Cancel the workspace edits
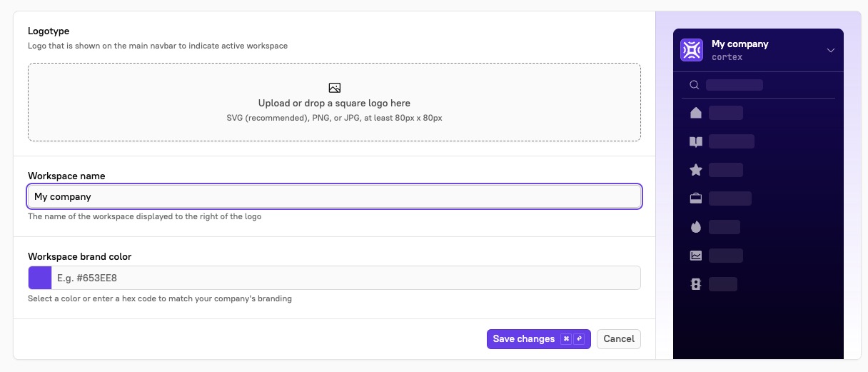 click(x=619, y=339)
